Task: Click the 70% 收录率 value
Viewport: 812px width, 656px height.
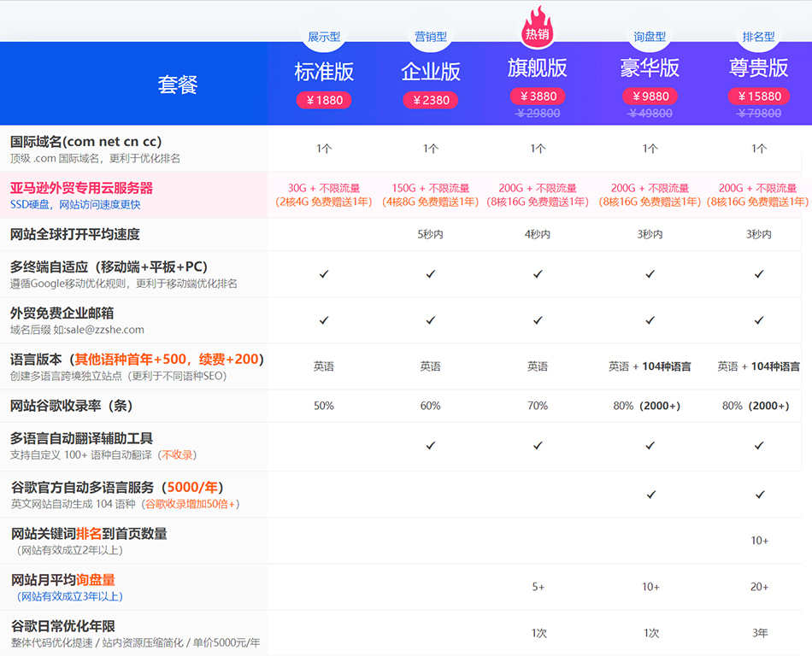Action: (x=538, y=406)
